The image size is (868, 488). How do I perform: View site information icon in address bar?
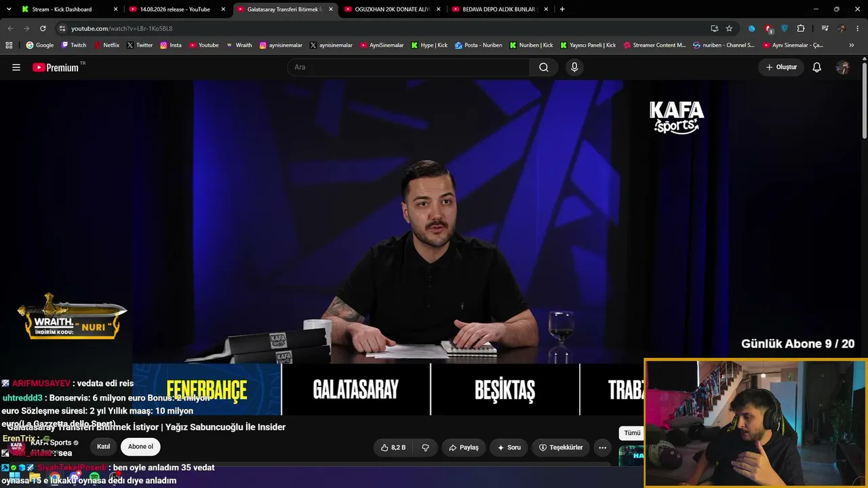(62, 28)
